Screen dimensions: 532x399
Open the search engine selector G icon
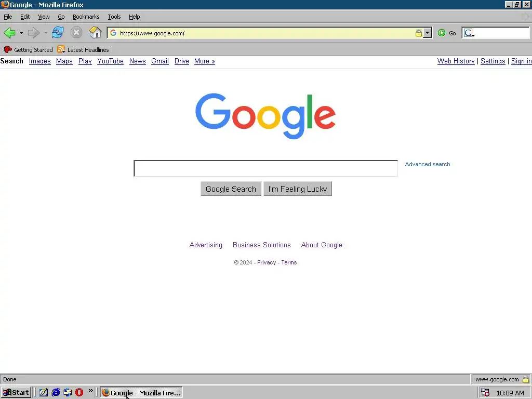point(469,33)
